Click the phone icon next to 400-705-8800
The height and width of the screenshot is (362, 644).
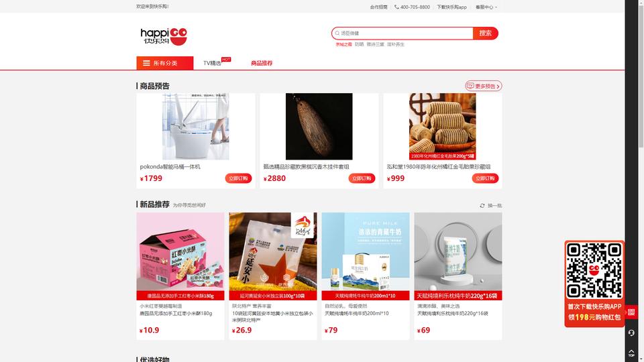click(x=396, y=7)
